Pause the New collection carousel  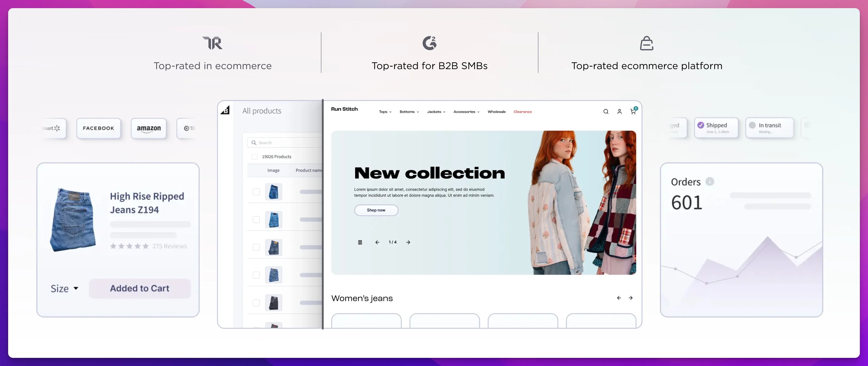click(360, 242)
